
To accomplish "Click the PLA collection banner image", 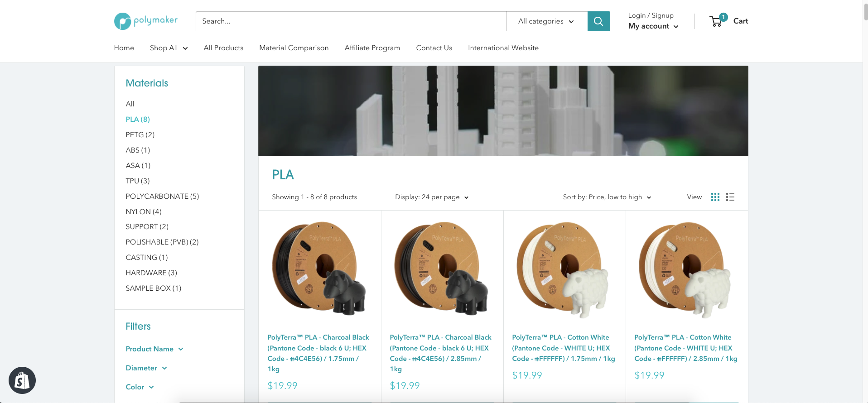I will 503,111.
